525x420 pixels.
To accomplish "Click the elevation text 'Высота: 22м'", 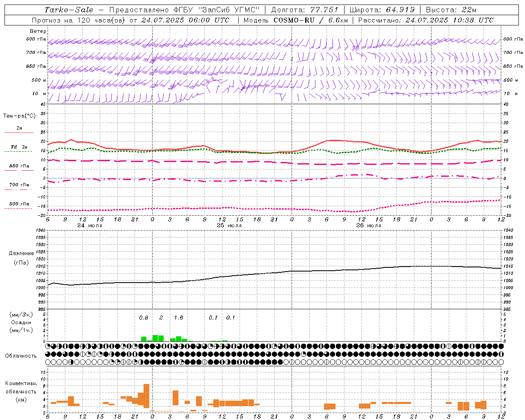I will point(451,10).
